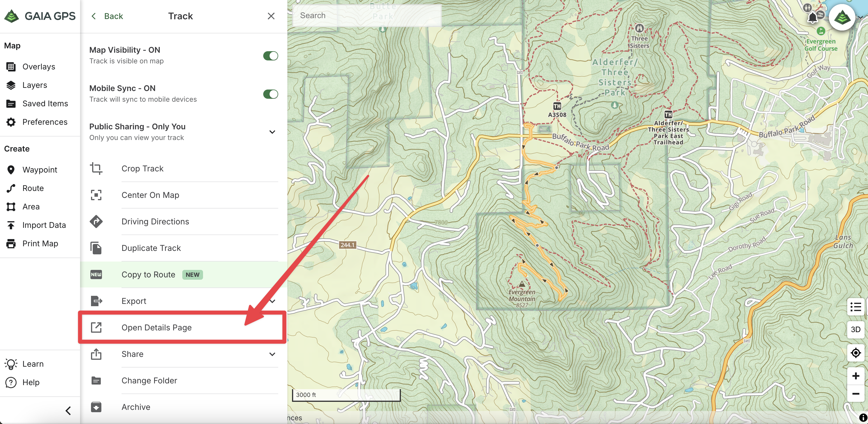Select Driving Directions option
Viewport: 868px width, 424px height.
click(184, 222)
